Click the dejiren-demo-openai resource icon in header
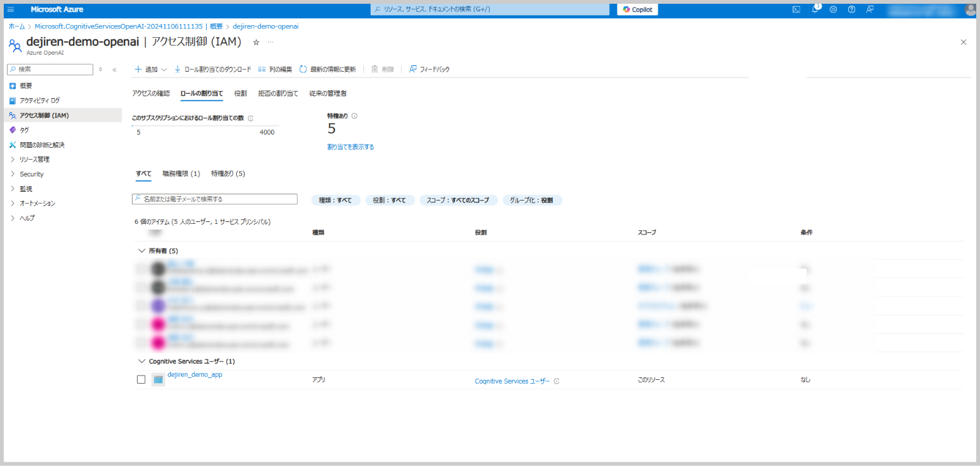 point(15,45)
